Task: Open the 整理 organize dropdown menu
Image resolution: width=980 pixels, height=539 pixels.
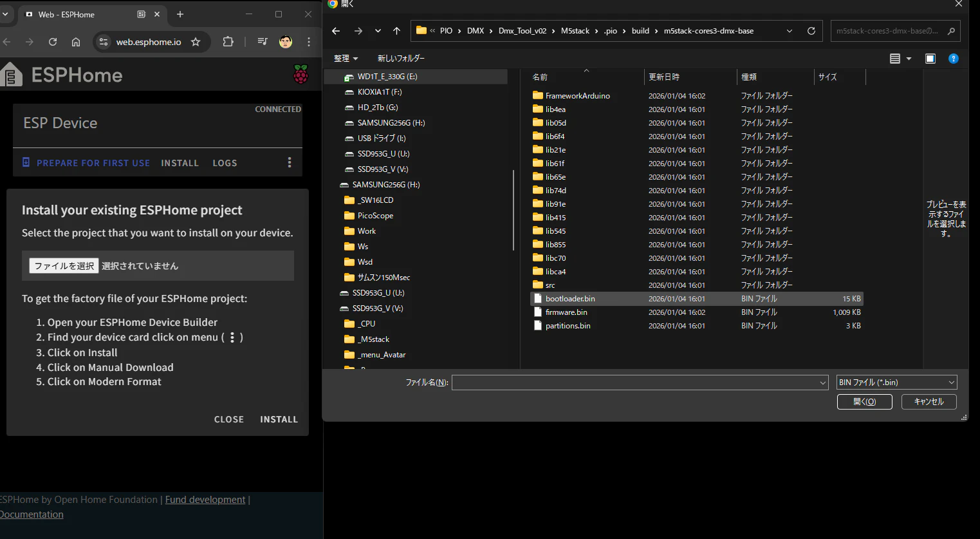Action: pyautogui.click(x=346, y=59)
